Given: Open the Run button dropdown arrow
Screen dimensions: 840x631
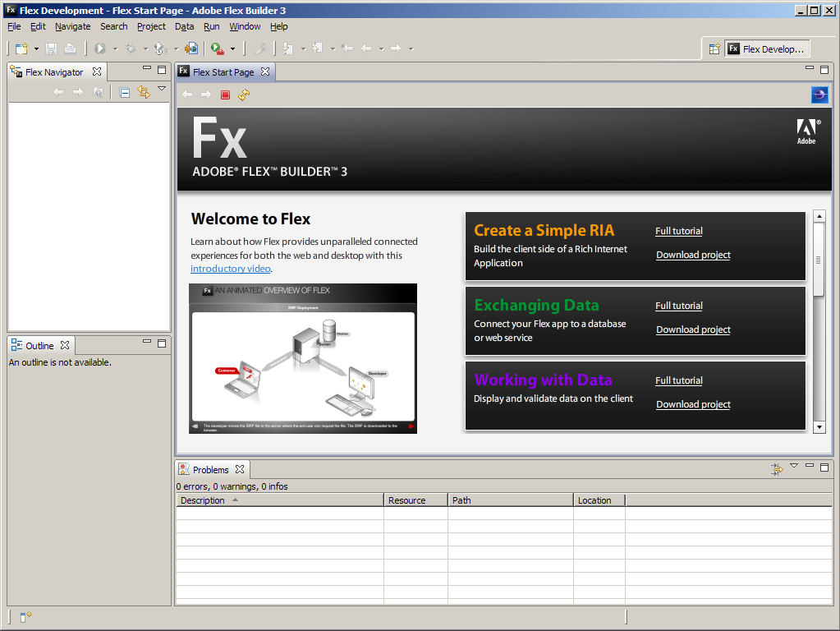Looking at the screenshot, I should [x=115, y=48].
